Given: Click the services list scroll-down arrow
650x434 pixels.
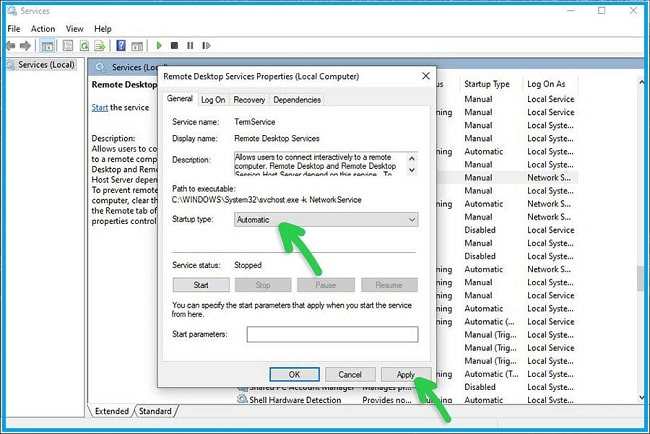Looking at the screenshot, I should point(642,397).
